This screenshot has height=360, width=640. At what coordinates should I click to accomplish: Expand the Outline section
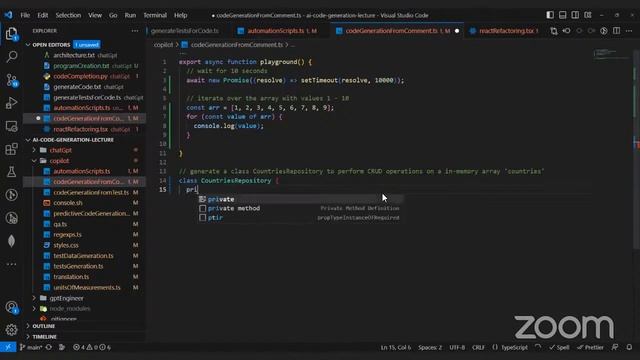[43, 326]
